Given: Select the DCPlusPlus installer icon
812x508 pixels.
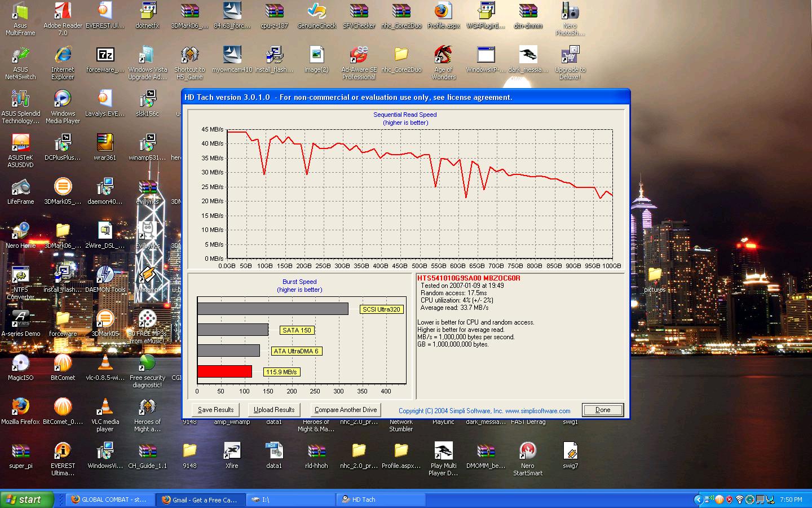Looking at the screenshot, I should 63,147.
